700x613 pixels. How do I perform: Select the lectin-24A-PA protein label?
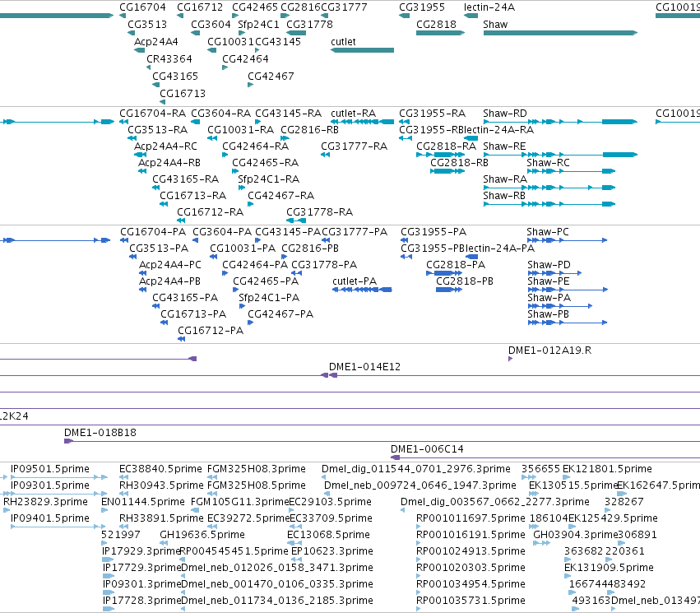pyautogui.click(x=500, y=248)
